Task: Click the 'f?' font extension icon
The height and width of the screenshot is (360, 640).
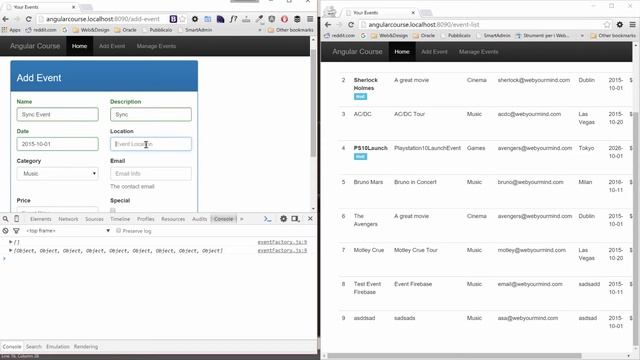Action: click(x=233, y=19)
